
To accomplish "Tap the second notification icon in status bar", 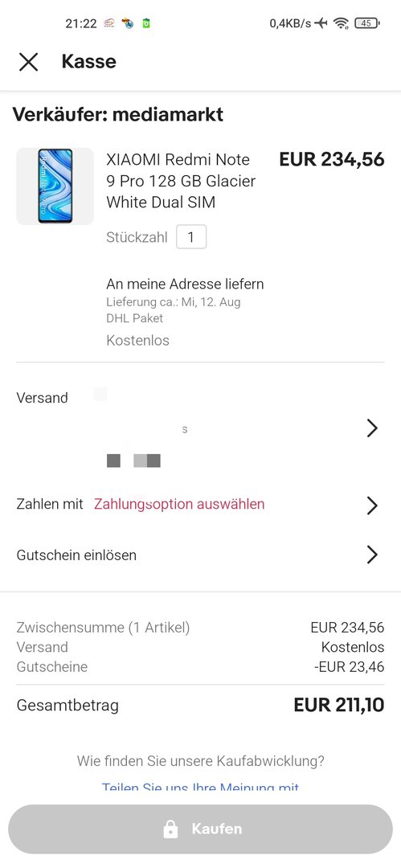I will tap(128, 23).
